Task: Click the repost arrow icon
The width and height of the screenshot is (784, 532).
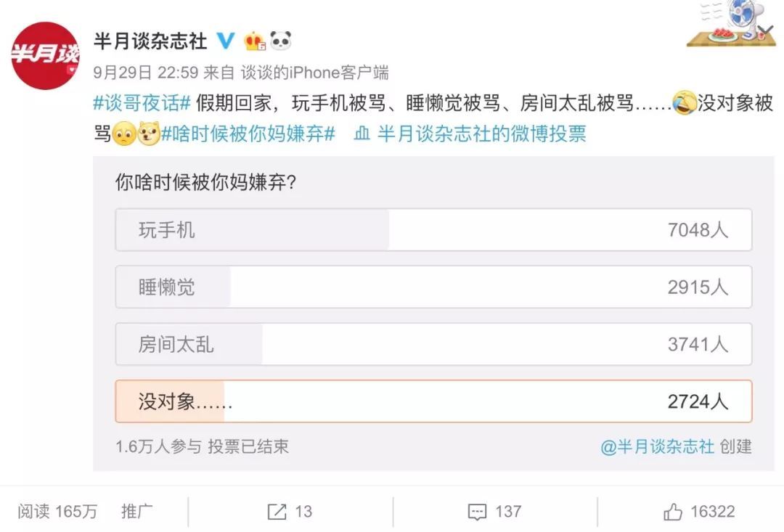Action: pyautogui.click(x=275, y=512)
